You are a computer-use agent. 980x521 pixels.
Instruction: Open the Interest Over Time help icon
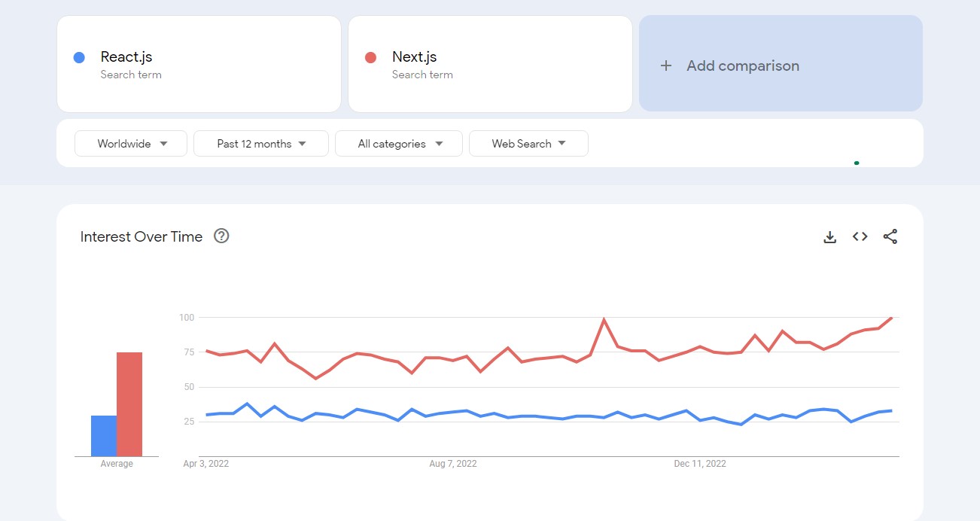(221, 236)
